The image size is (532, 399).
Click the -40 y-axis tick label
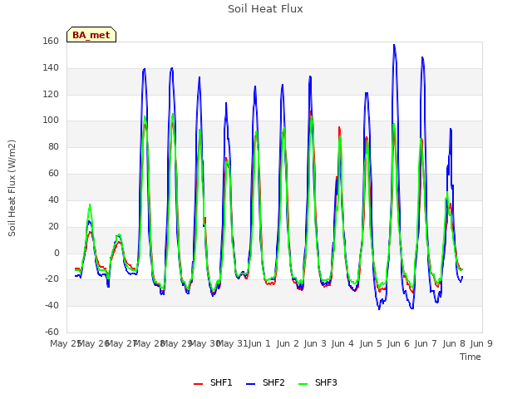tap(52, 305)
